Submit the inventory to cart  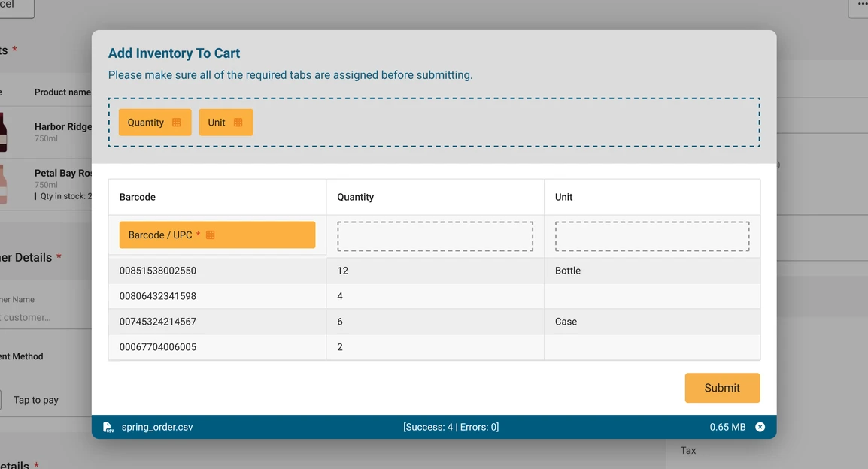click(x=722, y=388)
